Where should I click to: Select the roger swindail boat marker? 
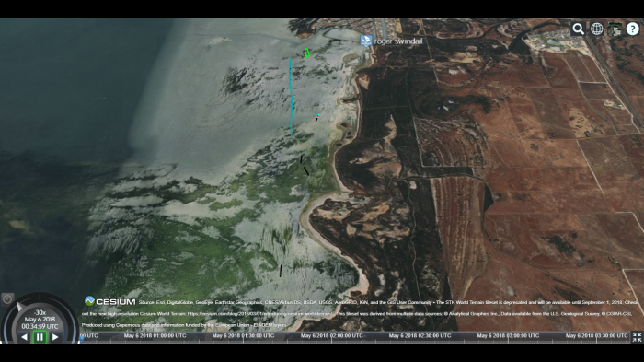(365, 41)
